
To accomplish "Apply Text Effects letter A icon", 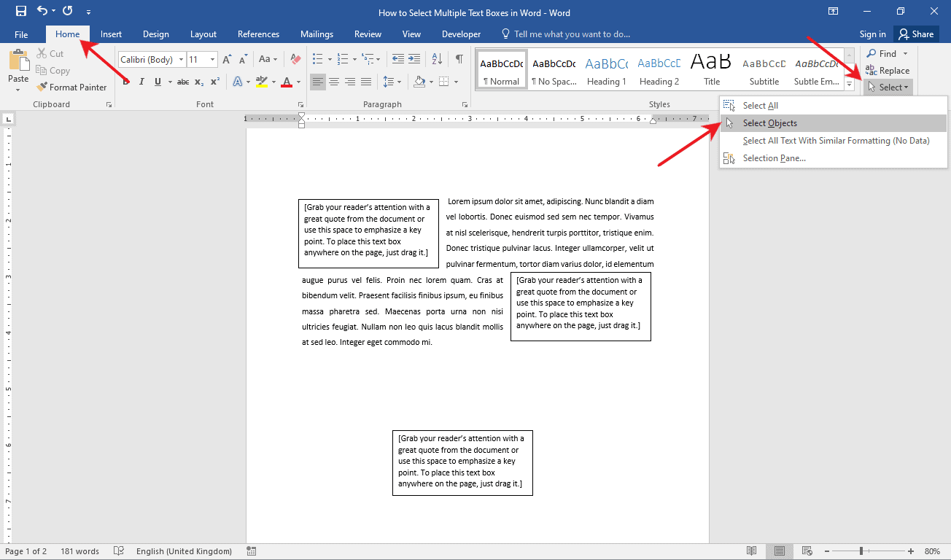I will pyautogui.click(x=237, y=82).
